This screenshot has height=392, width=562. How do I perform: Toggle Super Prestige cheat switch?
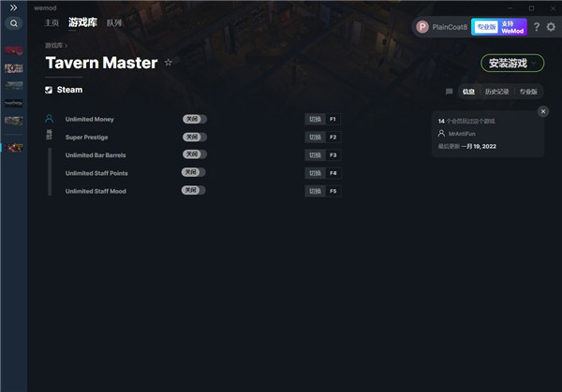tap(195, 138)
